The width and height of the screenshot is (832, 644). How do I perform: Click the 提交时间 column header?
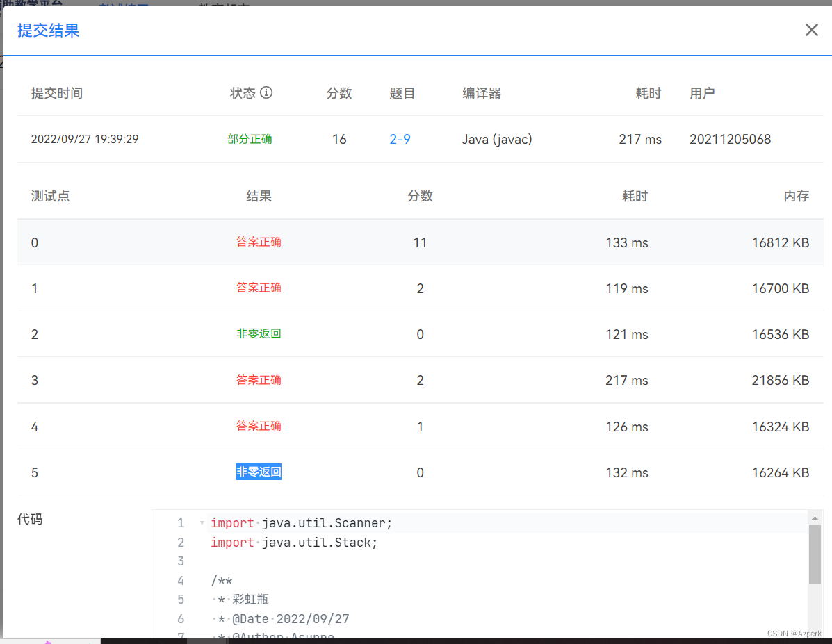point(57,93)
